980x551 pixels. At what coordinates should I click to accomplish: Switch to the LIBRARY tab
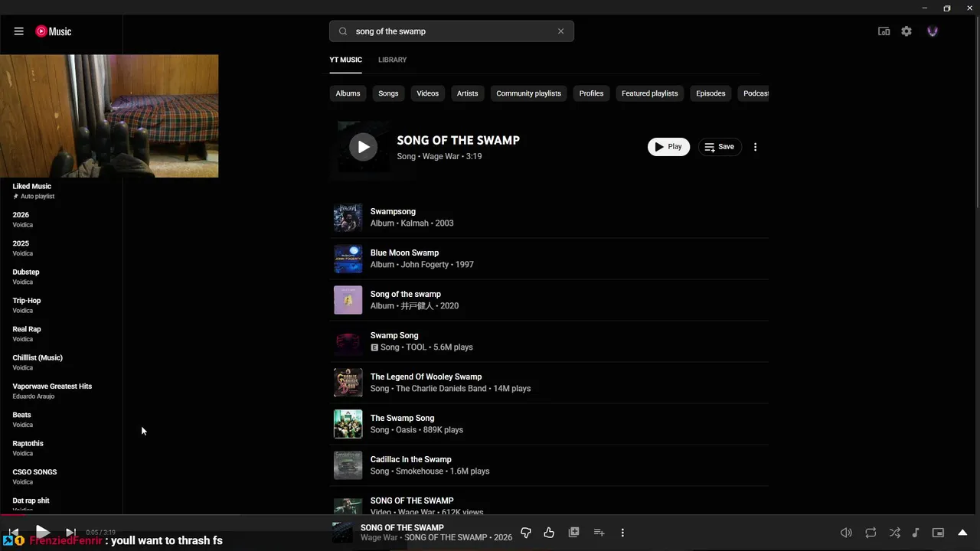[392, 60]
